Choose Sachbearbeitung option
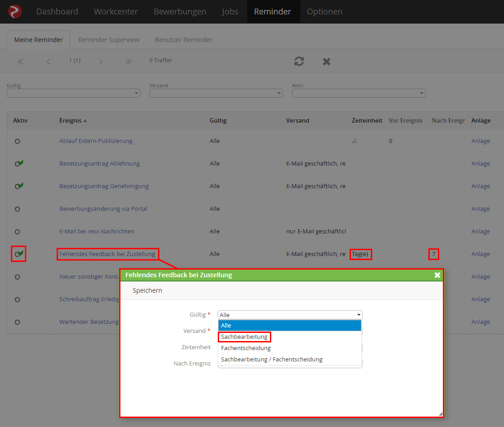This screenshot has width=504, height=427. point(244,337)
